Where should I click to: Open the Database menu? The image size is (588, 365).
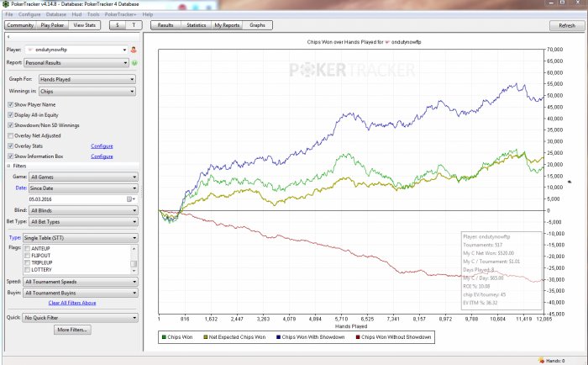(x=56, y=14)
